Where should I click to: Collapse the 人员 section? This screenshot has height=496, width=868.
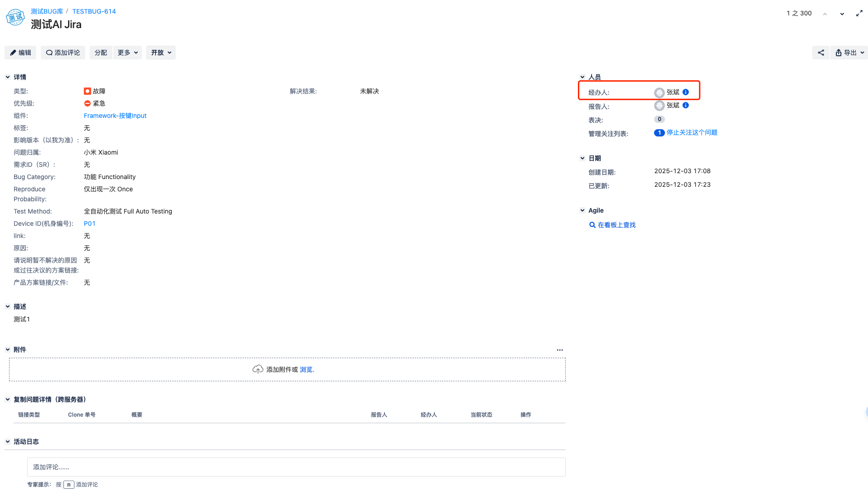click(582, 77)
